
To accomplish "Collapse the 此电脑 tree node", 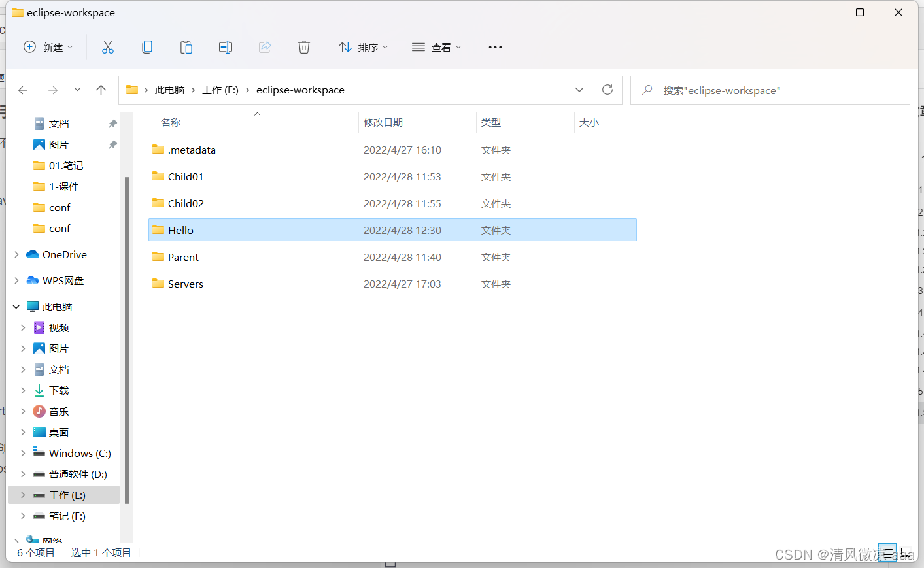I will pyautogui.click(x=16, y=307).
